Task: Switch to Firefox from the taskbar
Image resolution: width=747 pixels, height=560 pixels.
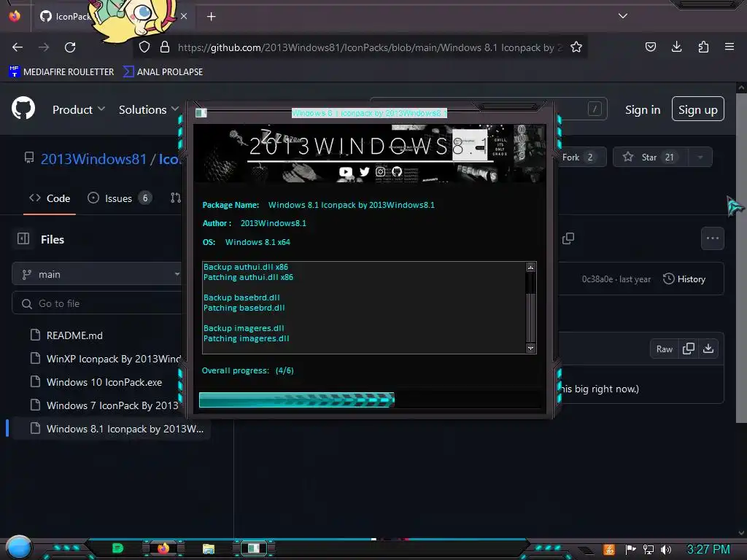Action: [x=163, y=548]
